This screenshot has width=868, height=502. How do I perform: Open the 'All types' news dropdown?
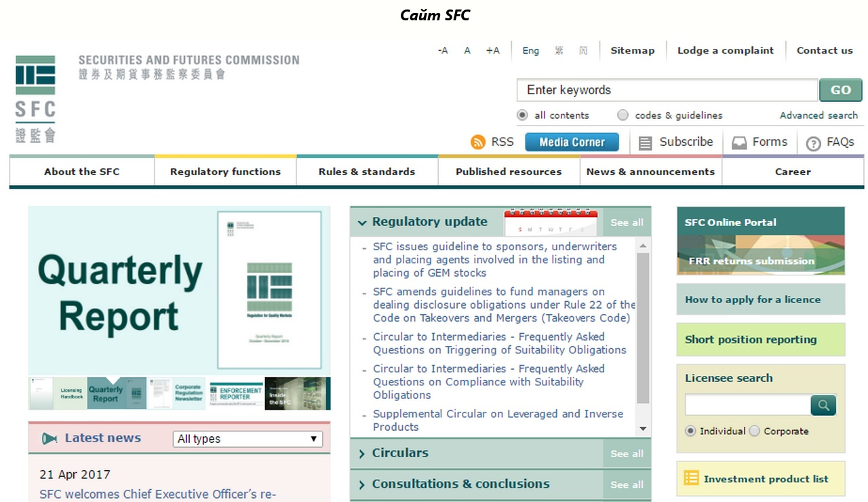point(248,439)
